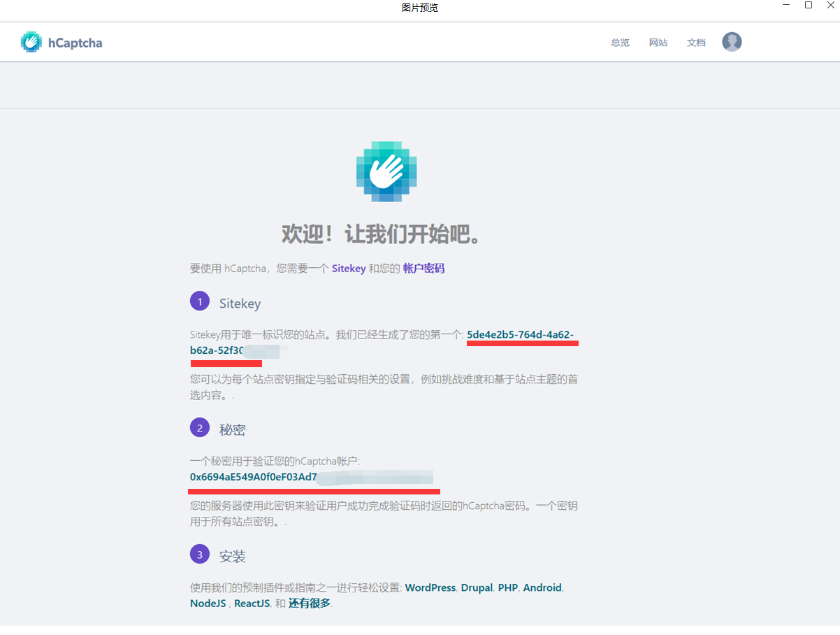This screenshot has width=840, height=635.
Task: Click the hand symbol inside the logo
Action: (31, 41)
